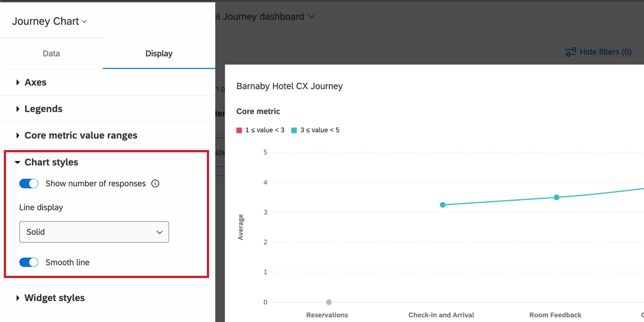Click the info icon beside Show number of responses
Viewport: 644px width, 322px height.
click(155, 184)
